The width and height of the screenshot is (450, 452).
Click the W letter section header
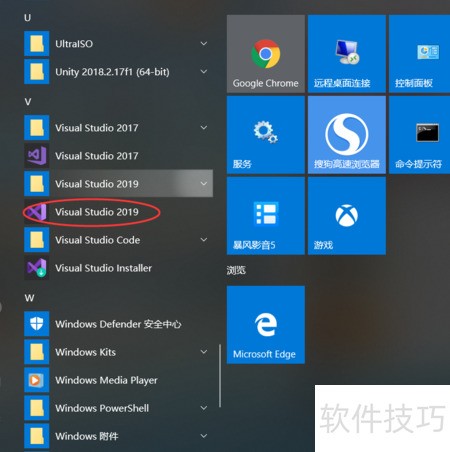(29, 298)
